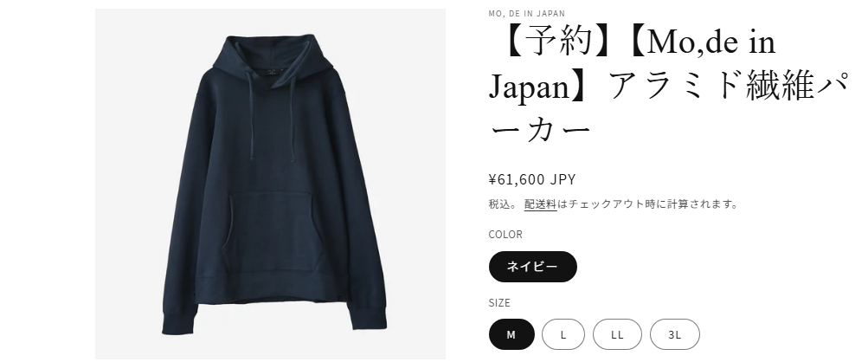This screenshot has width=868, height=362.
Task: Click the SIZE option label
Action: coord(499,303)
